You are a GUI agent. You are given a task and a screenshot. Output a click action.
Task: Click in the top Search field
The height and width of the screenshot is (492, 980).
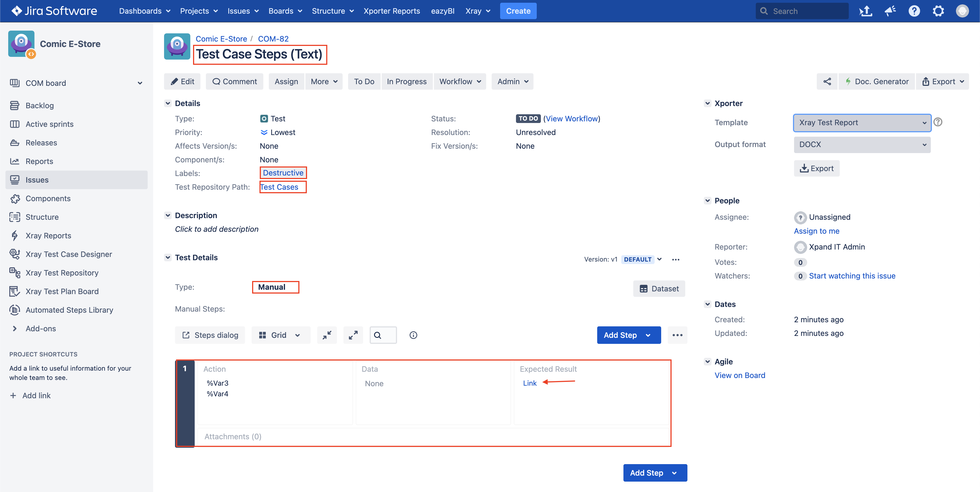pos(802,11)
